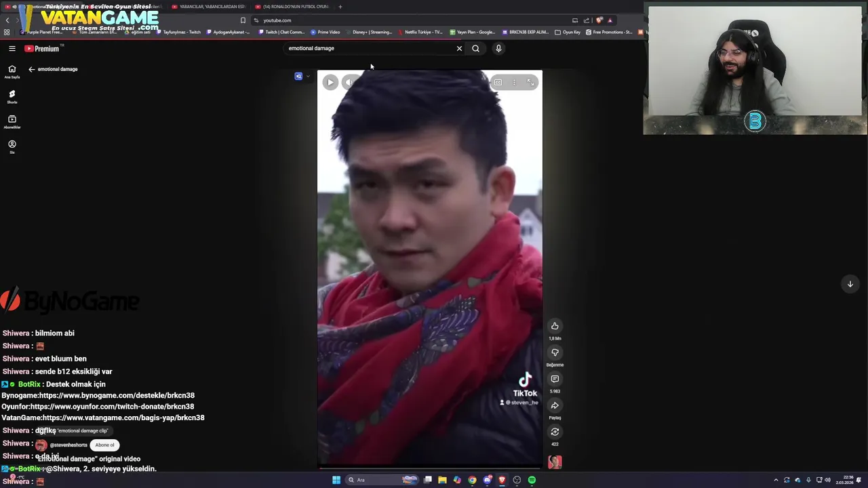868x488 pixels.
Task: Open the 'Twitch | Chat Comm...' bookmark
Action: (281, 32)
